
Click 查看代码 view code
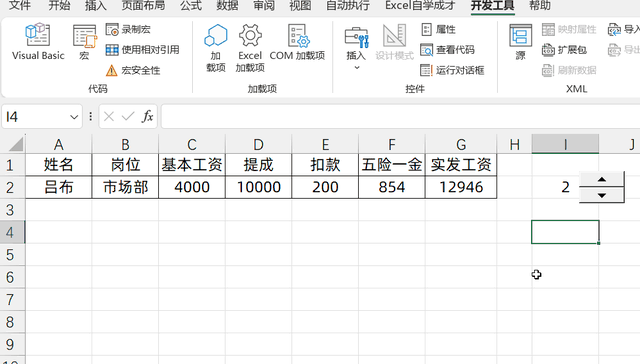coord(447,50)
